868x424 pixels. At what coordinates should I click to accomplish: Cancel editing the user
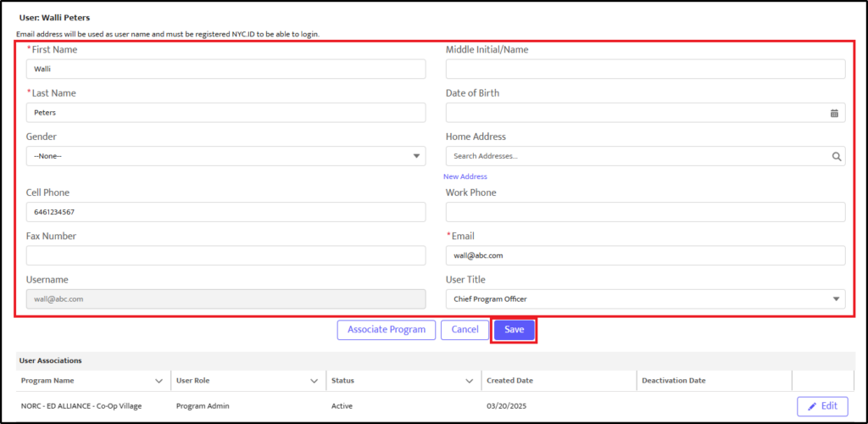tap(465, 330)
